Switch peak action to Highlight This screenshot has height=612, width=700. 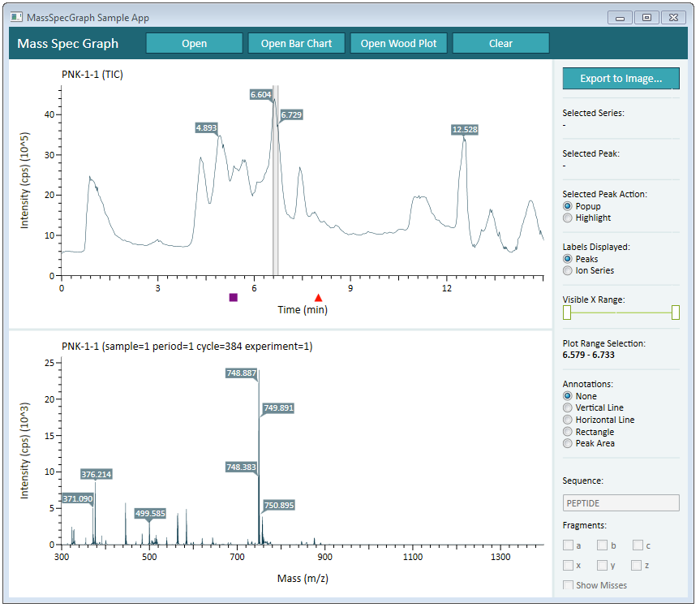(x=568, y=218)
